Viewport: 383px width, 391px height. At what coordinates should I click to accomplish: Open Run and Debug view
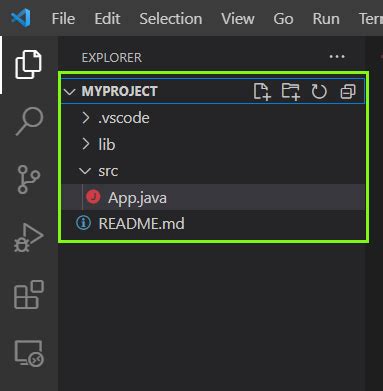[29, 238]
